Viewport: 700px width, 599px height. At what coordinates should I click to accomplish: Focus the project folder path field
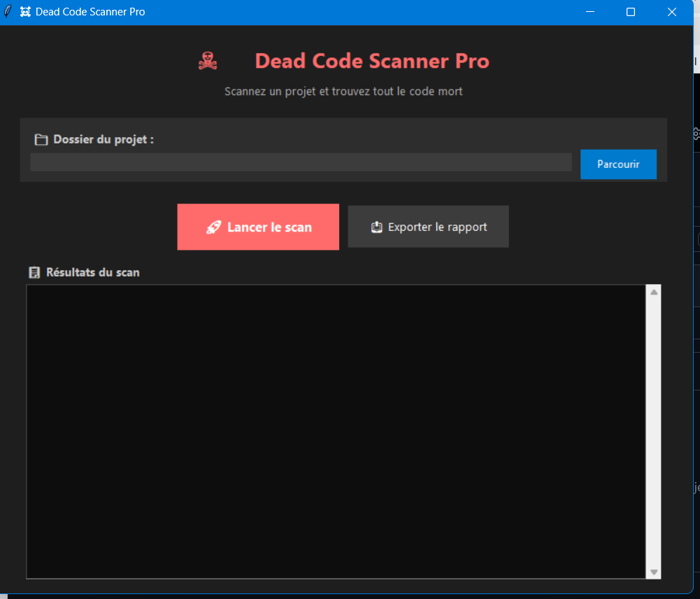(x=301, y=162)
